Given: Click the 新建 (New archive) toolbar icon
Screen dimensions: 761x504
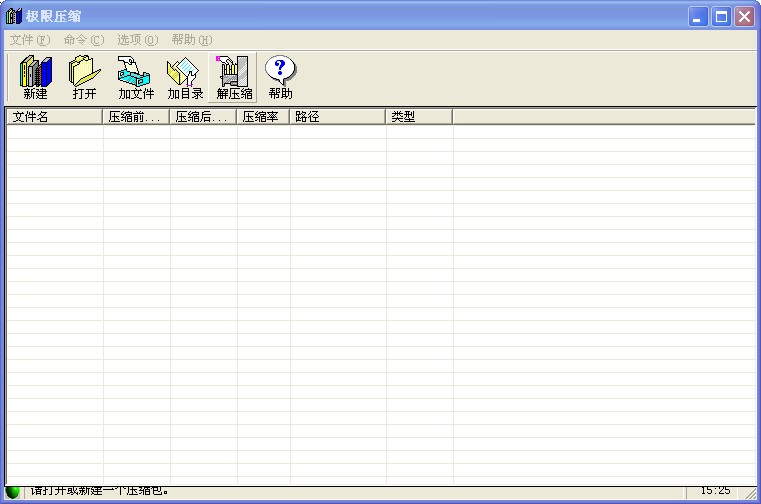Looking at the screenshot, I should point(35,77).
